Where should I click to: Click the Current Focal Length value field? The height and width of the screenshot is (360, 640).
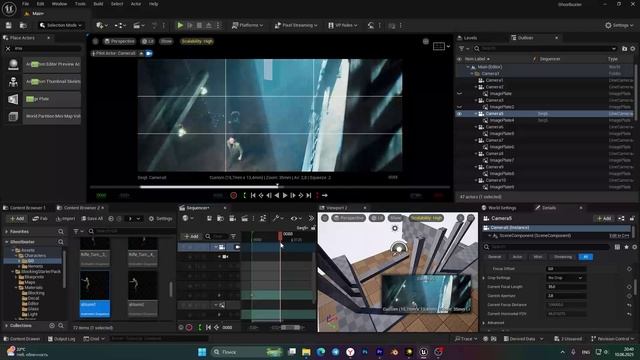tap(566, 287)
